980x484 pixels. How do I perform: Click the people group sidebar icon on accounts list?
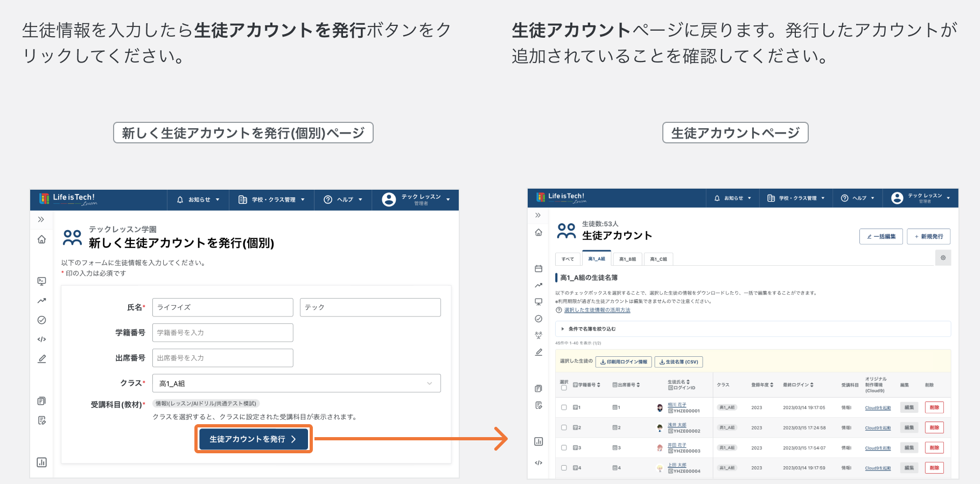tap(538, 335)
